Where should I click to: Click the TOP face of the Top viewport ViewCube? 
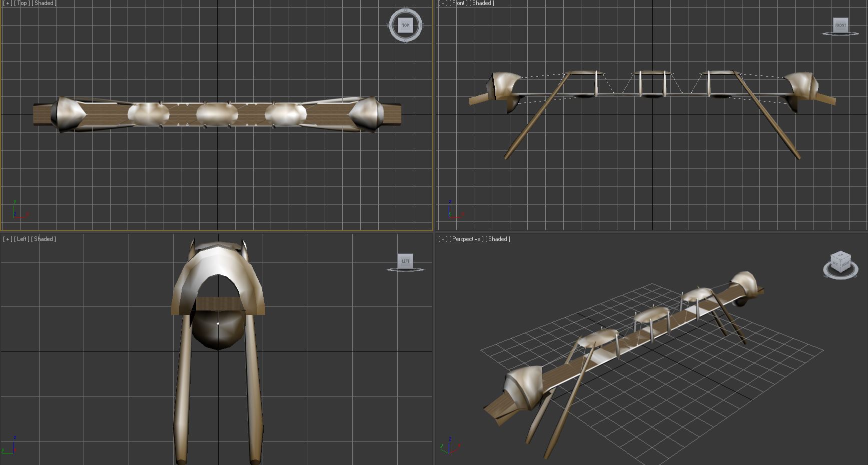(405, 25)
